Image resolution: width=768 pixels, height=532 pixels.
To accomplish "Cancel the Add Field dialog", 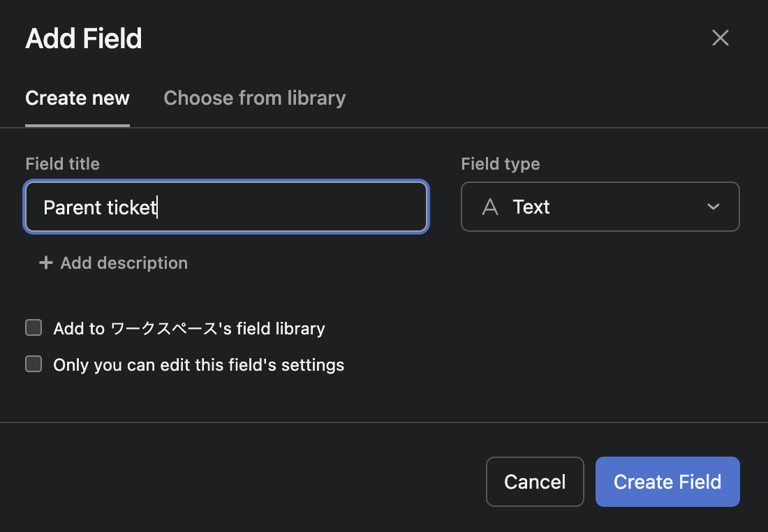I will pyautogui.click(x=535, y=481).
